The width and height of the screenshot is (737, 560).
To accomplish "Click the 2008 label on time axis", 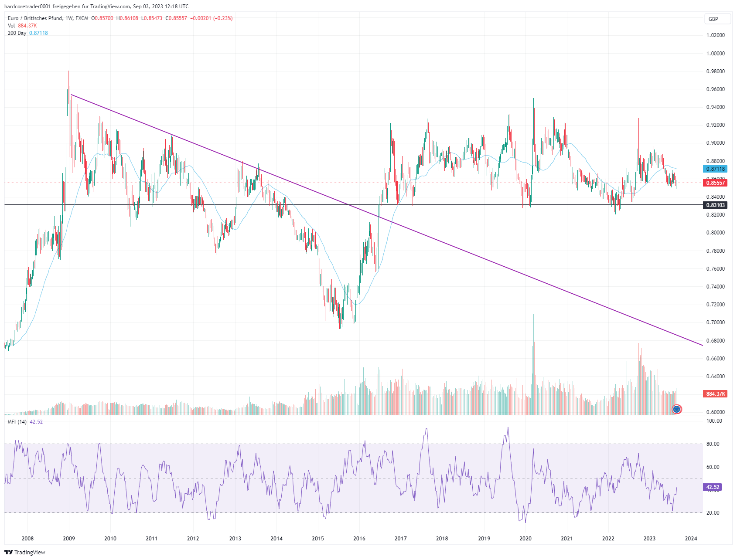I will click(x=27, y=539).
